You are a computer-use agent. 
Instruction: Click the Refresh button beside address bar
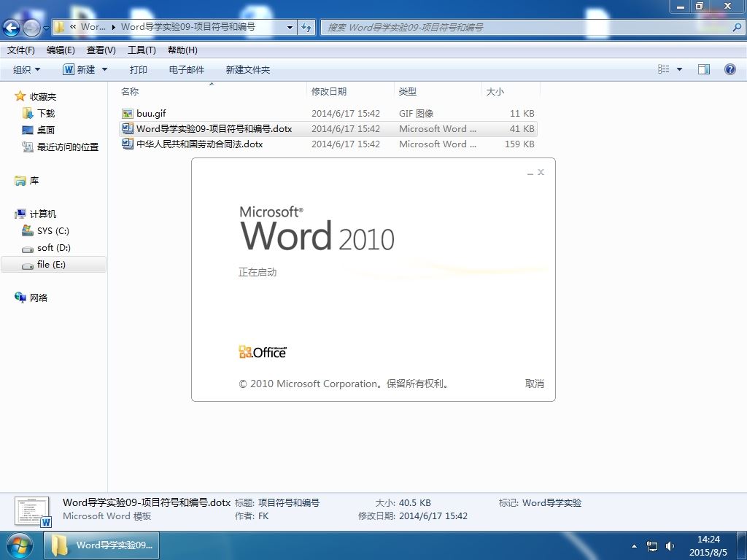click(x=306, y=28)
